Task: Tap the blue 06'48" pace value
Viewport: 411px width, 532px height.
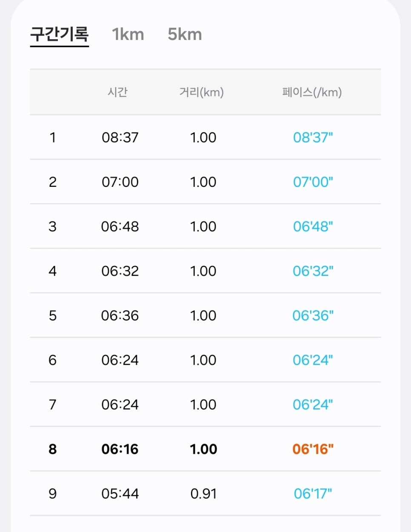Action: click(313, 226)
